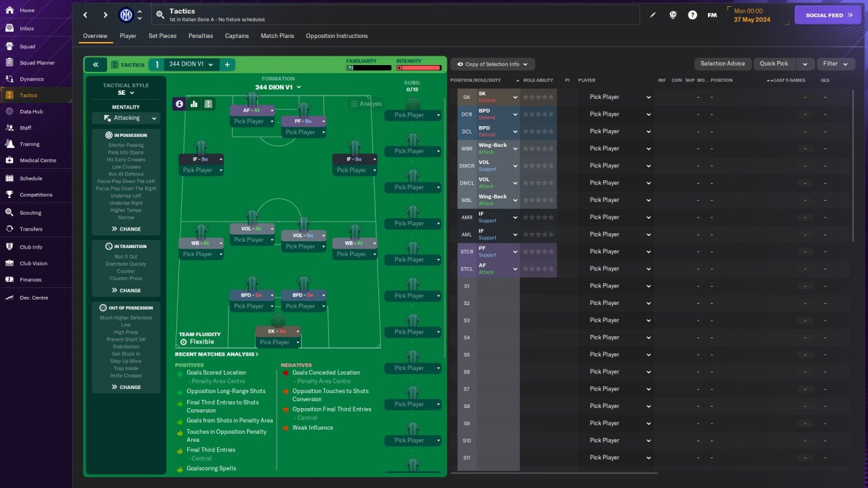Switch to the Match Plans tab
868x488 pixels.
pyautogui.click(x=277, y=36)
